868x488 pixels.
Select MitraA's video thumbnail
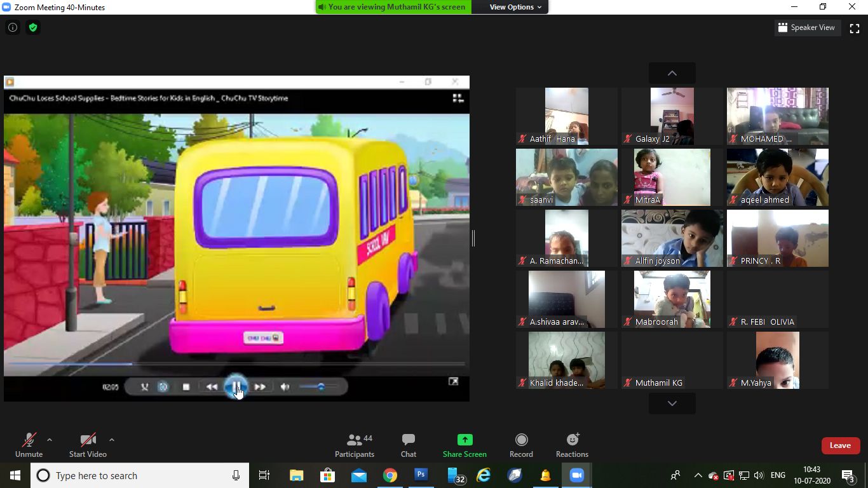tap(672, 177)
